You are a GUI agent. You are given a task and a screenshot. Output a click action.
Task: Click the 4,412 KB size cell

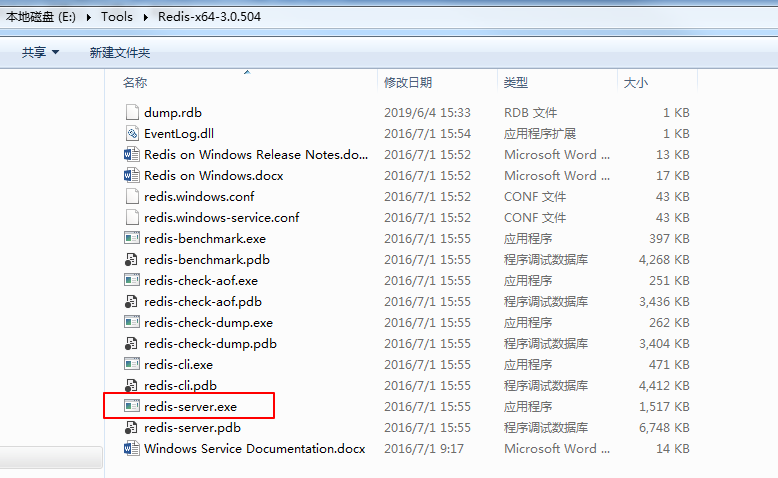coord(664,386)
